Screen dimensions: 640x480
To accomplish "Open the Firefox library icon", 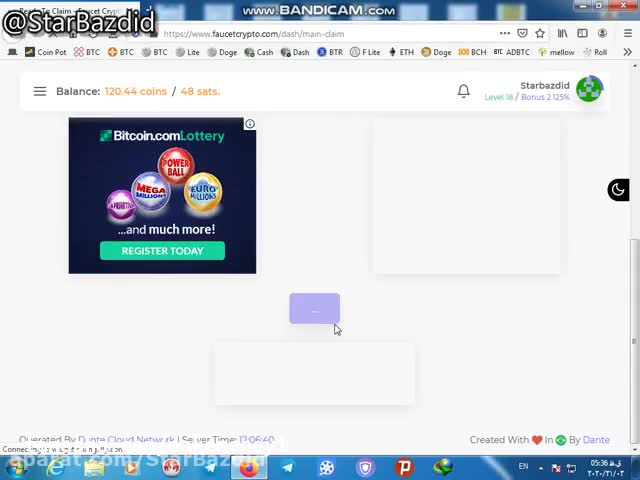I will point(564,33).
